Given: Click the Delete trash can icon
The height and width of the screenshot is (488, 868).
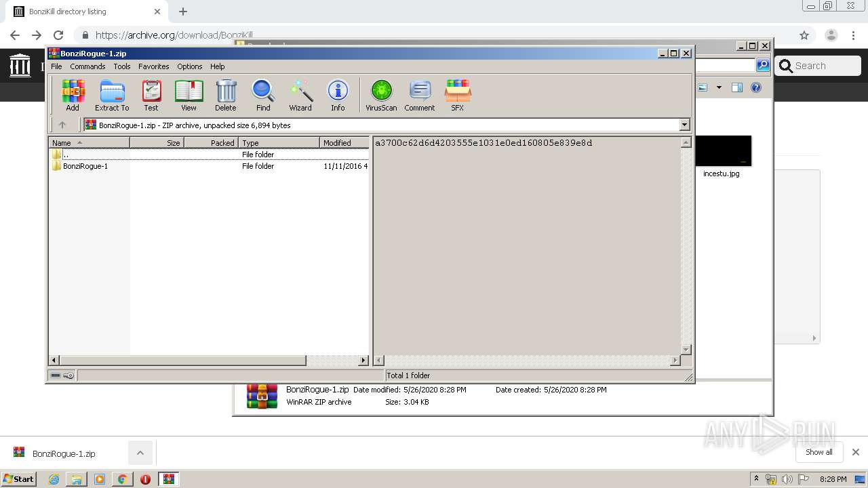Looking at the screenshot, I should point(226,95).
